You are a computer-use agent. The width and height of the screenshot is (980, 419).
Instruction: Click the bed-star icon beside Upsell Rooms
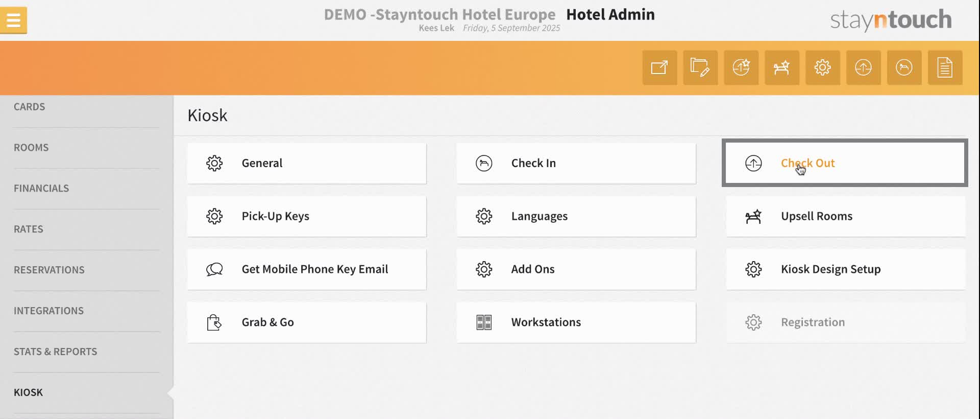753,216
